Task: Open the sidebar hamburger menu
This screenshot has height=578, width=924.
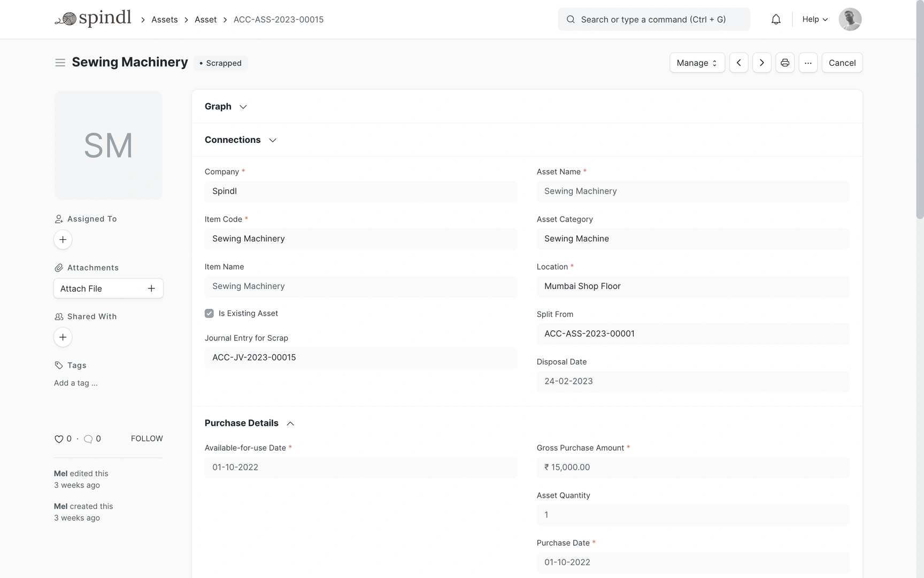Action: pos(60,63)
